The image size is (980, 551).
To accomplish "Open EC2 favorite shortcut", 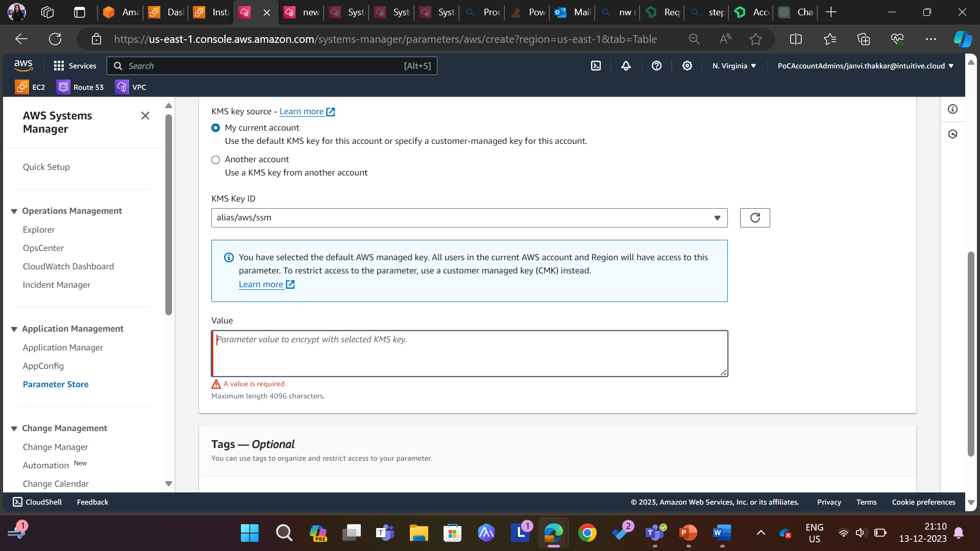I will point(31,87).
